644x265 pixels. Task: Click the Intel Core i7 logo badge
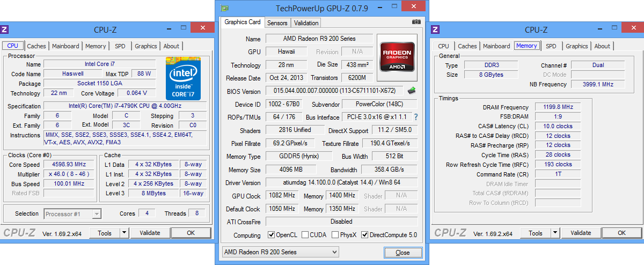pos(183,78)
